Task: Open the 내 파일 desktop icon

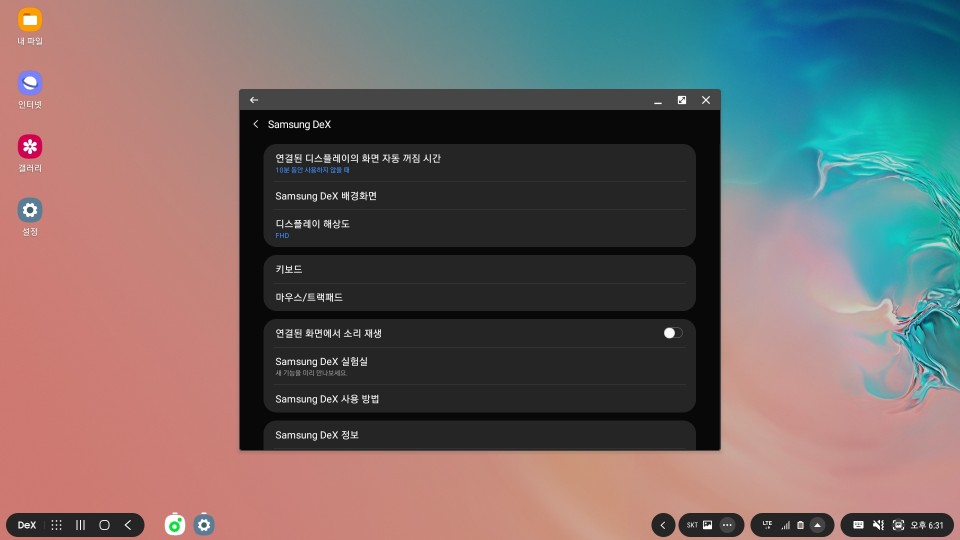Action: tap(29, 26)
